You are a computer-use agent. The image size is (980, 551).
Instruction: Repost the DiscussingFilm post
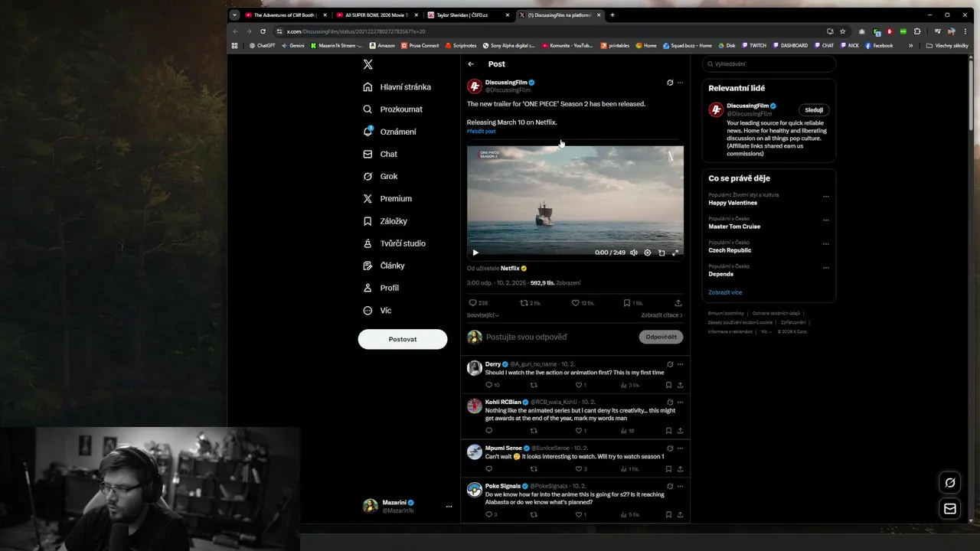[x=531, y=303]
